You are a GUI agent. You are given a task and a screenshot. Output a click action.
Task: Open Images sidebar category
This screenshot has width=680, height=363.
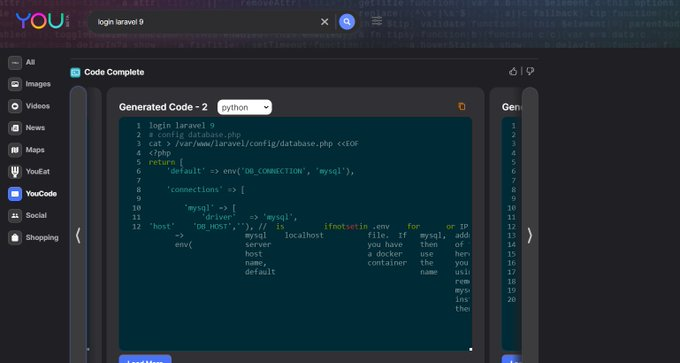29,84
